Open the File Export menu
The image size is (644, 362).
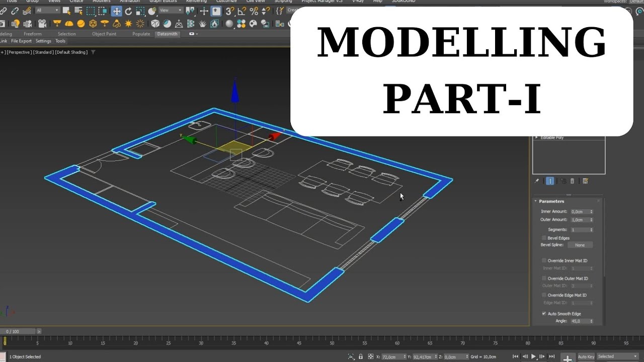coord(21,41)
